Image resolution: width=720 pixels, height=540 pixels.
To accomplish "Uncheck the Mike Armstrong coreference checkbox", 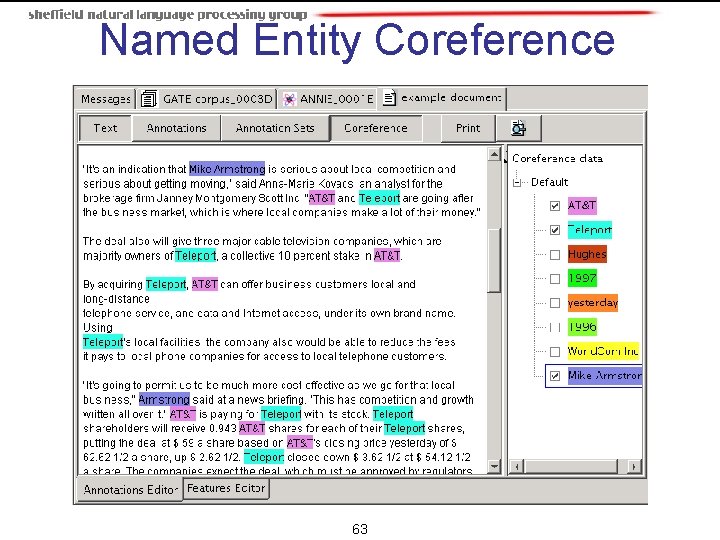I will (x=555, y=376).
